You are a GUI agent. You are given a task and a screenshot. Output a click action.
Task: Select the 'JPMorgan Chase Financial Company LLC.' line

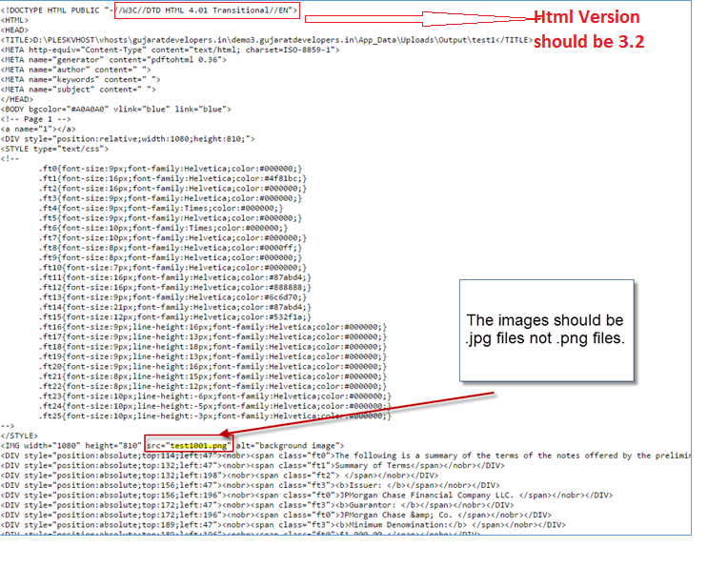point(307,495)
